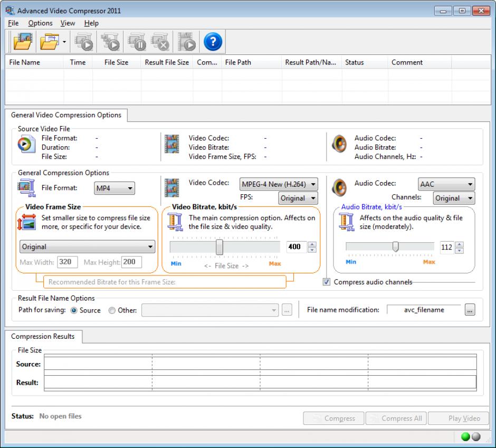
Task: Click the ellipsis button beside file name modification
Action: pyautogui.click(x=470, y=310)
